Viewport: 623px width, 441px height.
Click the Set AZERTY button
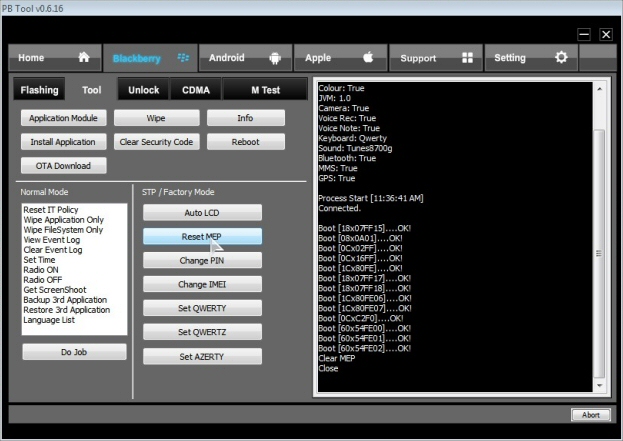[x=202, y=356]
